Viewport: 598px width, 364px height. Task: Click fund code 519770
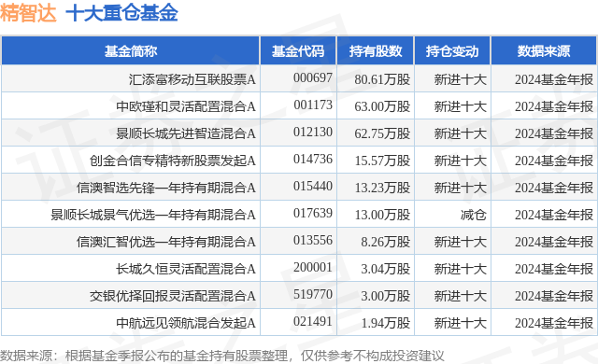click(x=313, y=294)
